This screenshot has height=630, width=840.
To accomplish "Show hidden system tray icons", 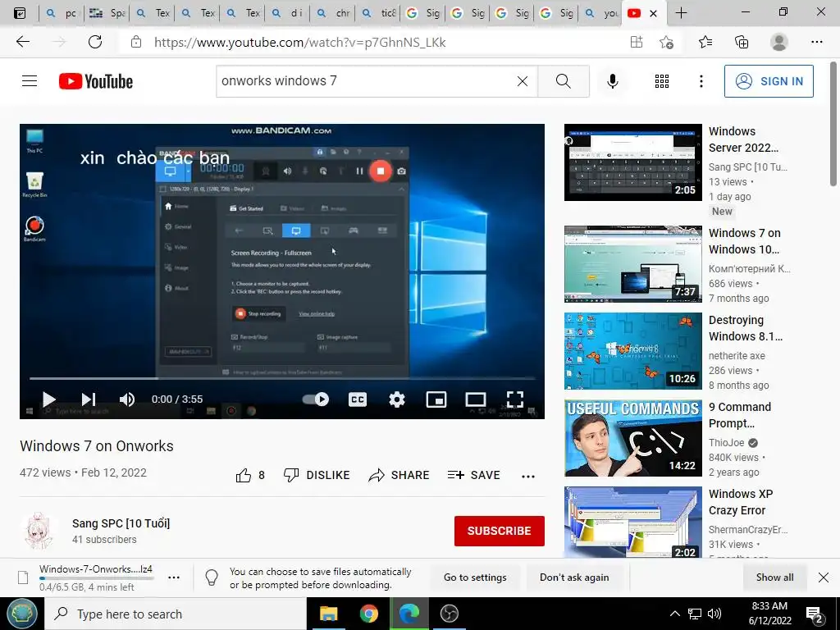I will [674, 614].
